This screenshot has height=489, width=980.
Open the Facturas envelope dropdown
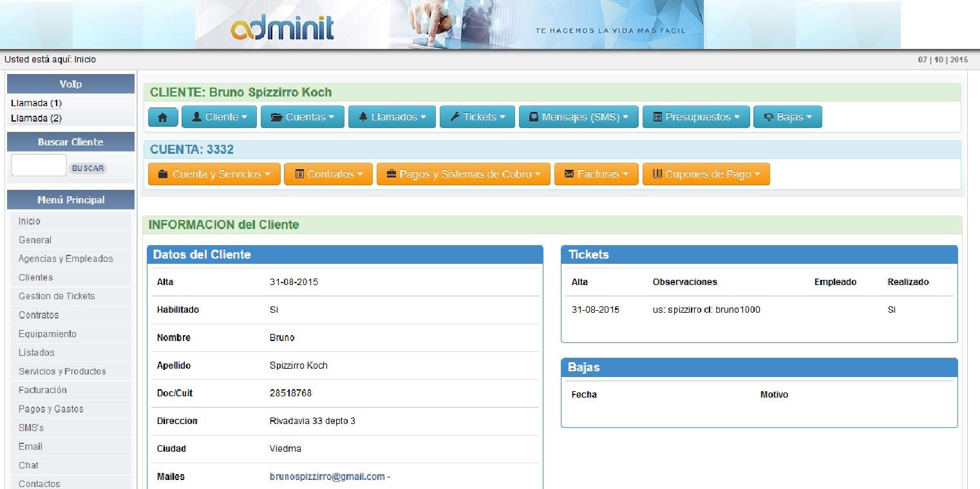point(596,174)
